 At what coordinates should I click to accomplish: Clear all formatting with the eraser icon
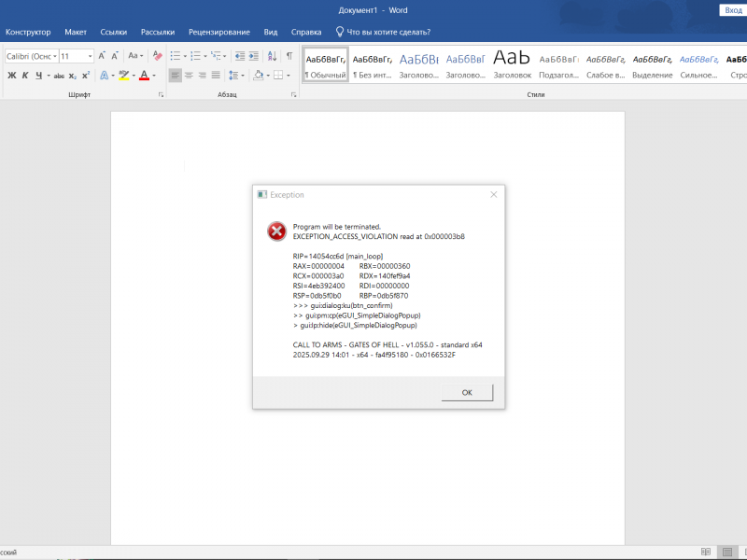point(158,56)
